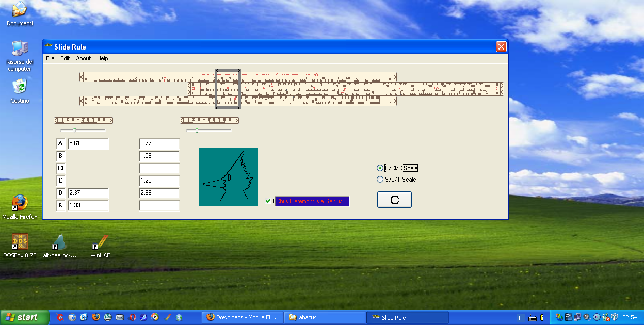Toggle the checkbox beside Chris Claremont text
644x325 pixels.
pos(268,201)
